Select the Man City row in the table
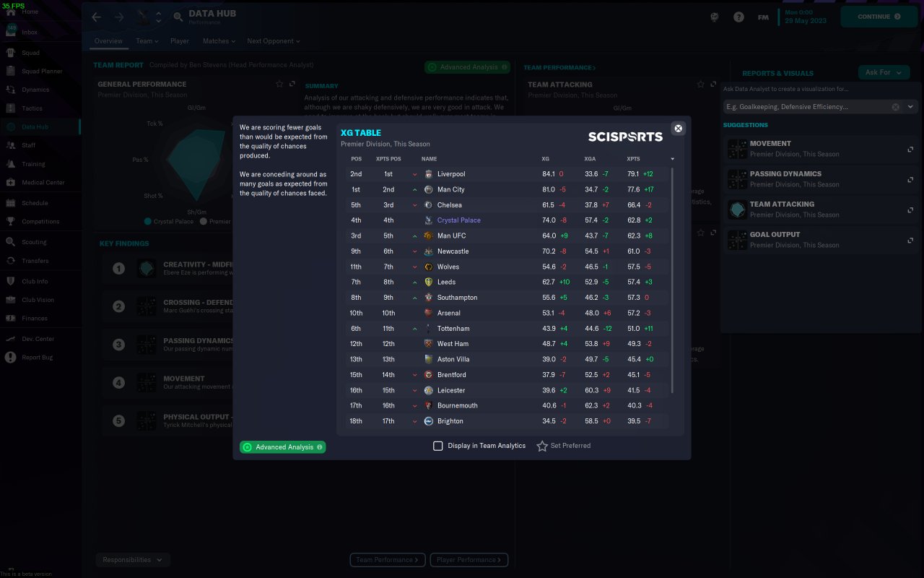 tap(507, 189)
